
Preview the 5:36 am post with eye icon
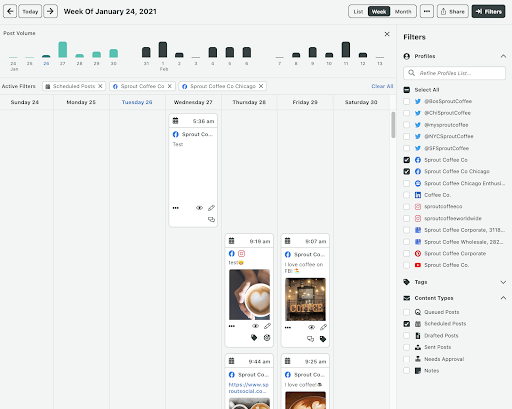click(x=199, y=208)
